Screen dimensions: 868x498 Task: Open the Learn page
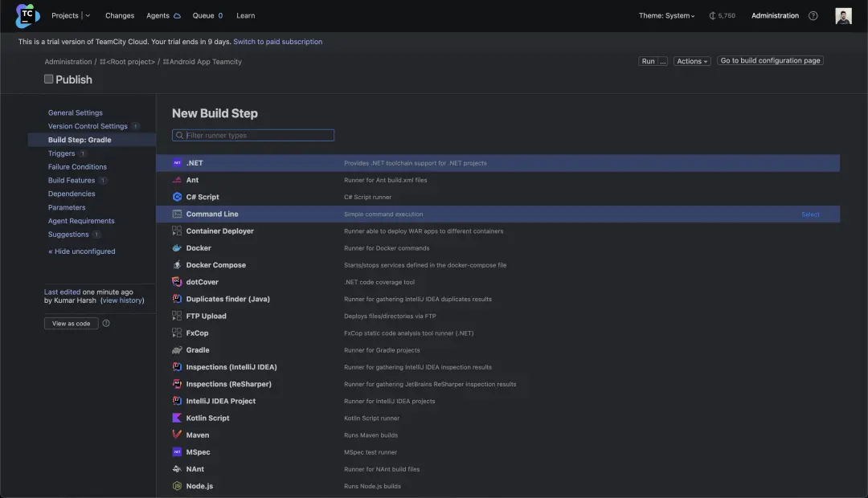click(x=246, y=15)
